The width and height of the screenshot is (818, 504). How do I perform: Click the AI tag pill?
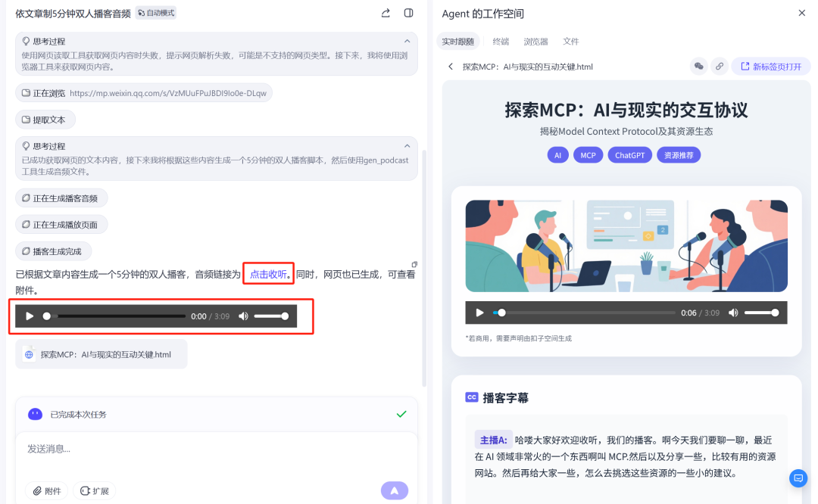click(557, 155)
